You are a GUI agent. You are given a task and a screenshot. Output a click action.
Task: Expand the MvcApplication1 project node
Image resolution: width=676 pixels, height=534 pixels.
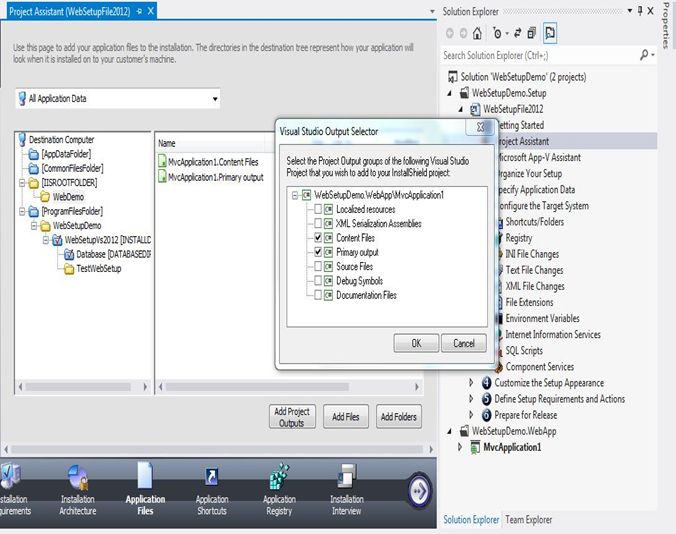point(460,447)
